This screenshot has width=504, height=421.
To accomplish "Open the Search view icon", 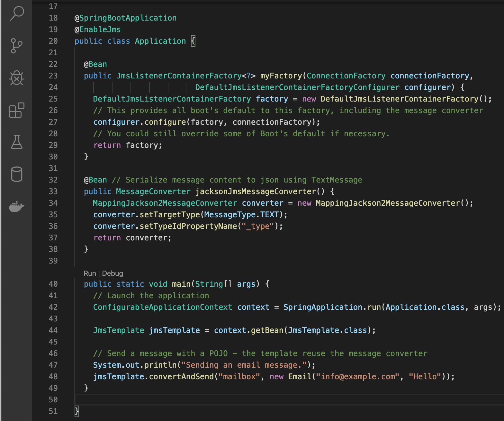I will (x=17, y=14).
